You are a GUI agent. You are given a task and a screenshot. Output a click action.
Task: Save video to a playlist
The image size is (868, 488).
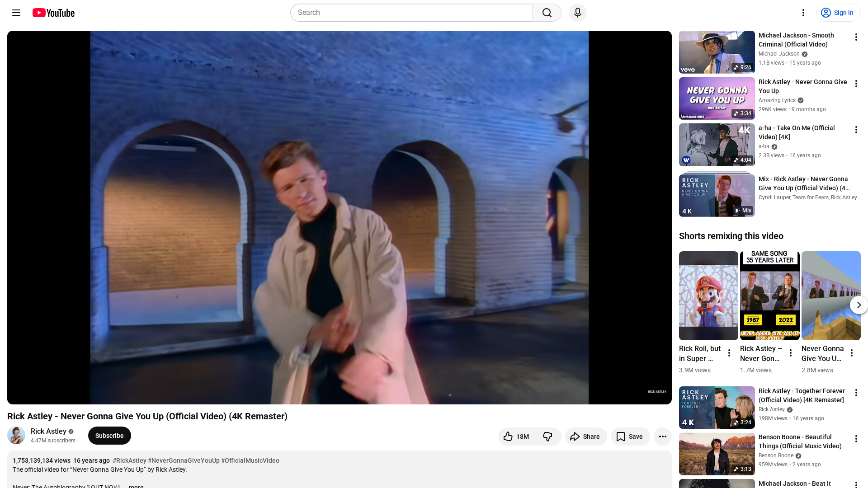[630, 436]
